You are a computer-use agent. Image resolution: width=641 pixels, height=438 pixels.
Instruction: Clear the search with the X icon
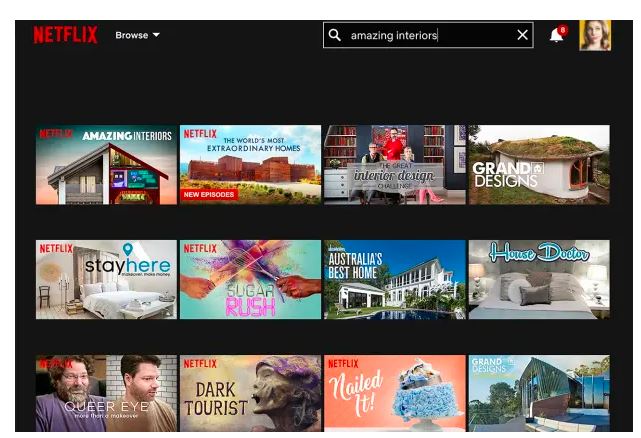[x=522, y=35]
